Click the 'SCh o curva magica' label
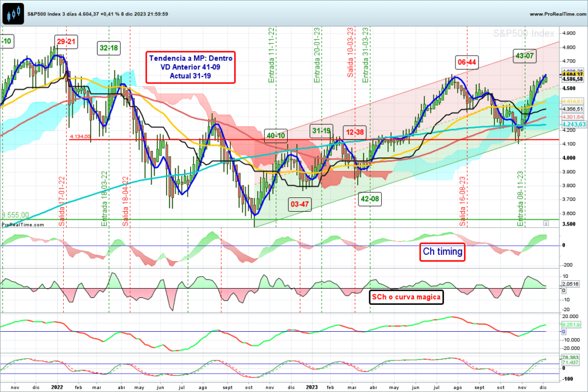Viewport: 588px width, 392px height. [405, 296]
